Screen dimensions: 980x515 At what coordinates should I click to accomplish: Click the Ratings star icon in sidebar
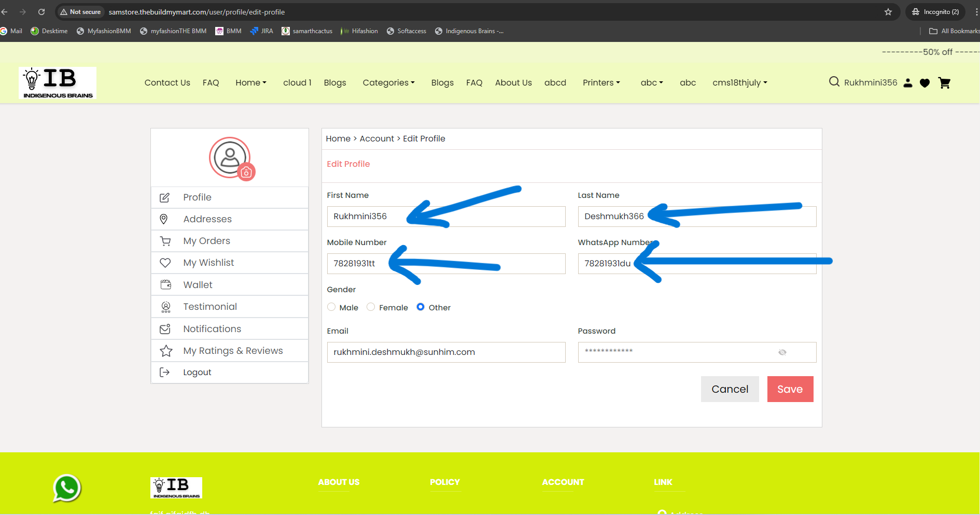click(166, 351)
